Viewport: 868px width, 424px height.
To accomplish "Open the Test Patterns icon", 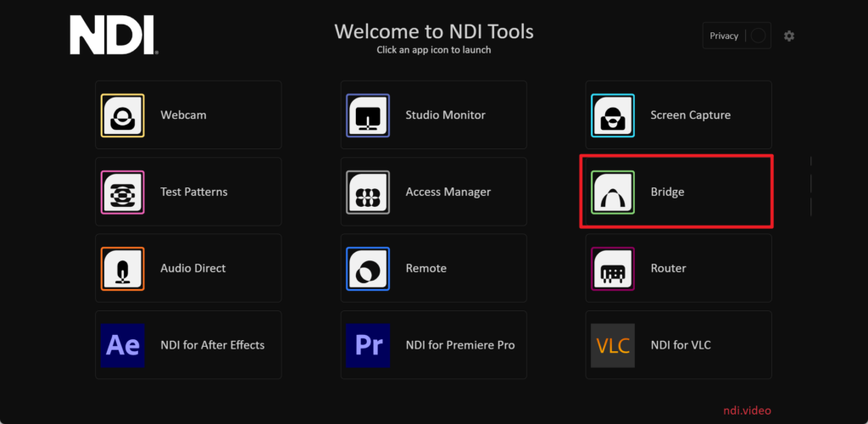I will (123, 192).
